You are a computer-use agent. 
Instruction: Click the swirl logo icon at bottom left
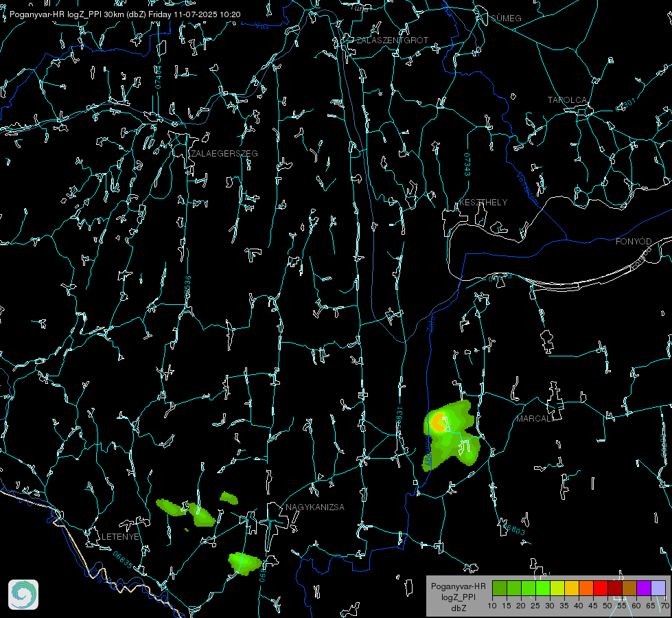point(23,595)
